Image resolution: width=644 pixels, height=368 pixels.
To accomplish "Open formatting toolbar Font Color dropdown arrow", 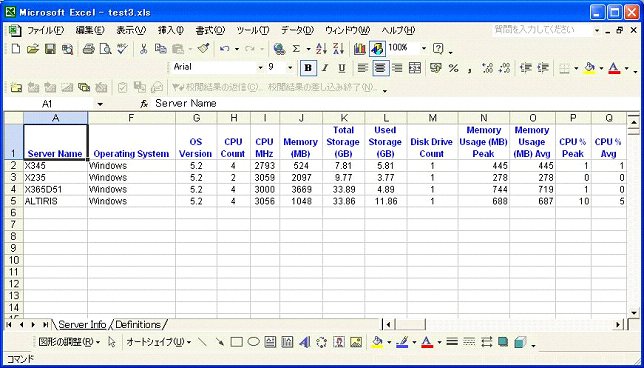I will 627,68.
